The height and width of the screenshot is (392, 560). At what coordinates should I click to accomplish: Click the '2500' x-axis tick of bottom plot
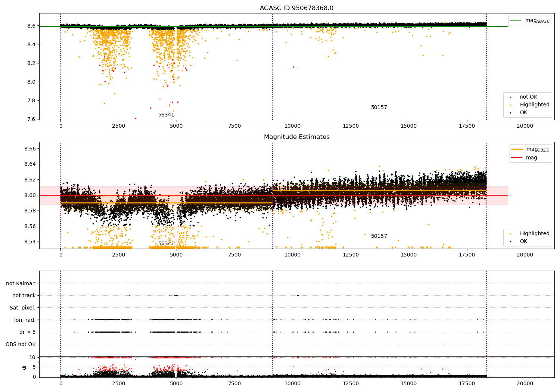pyautogui.click(x=119, y=384)
